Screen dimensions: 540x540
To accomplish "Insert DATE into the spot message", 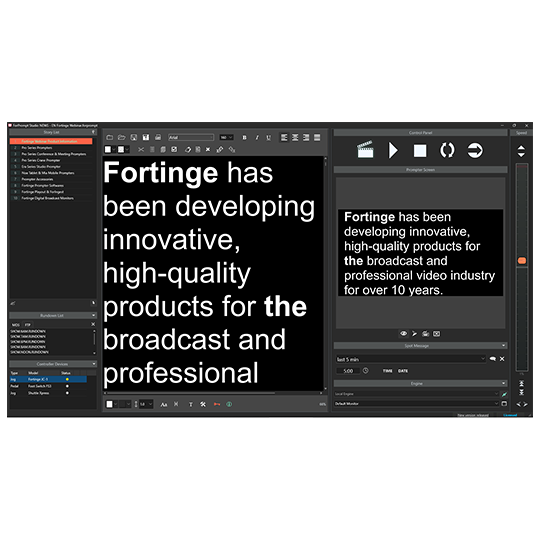I will pyautogui.click(x=403, y=371).
